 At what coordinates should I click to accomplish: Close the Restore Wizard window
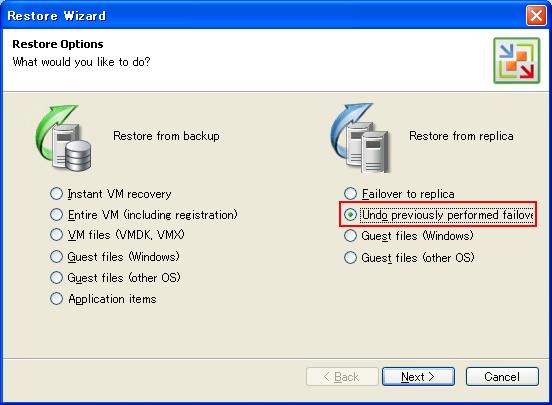pos(536,15)
